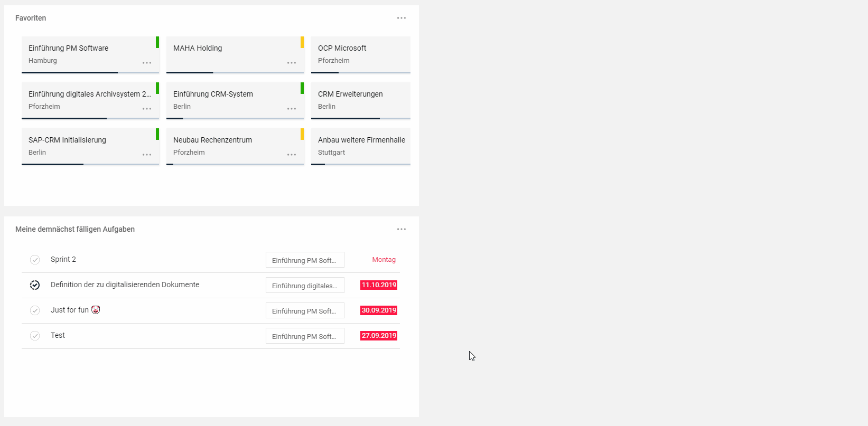Open three-dot menu on SAP-CRM Initialisierung card
Screen dimensions: 868x426
click(x=147, y=155)
